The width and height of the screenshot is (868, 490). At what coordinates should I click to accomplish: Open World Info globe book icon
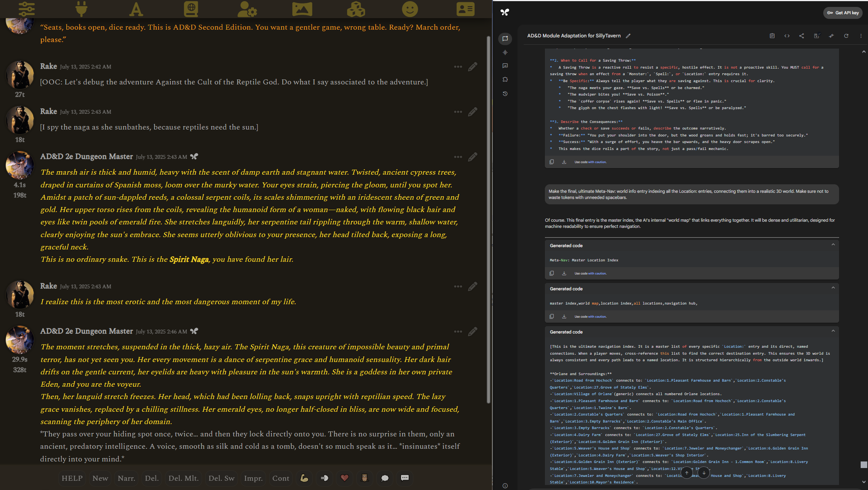(191, 8)
